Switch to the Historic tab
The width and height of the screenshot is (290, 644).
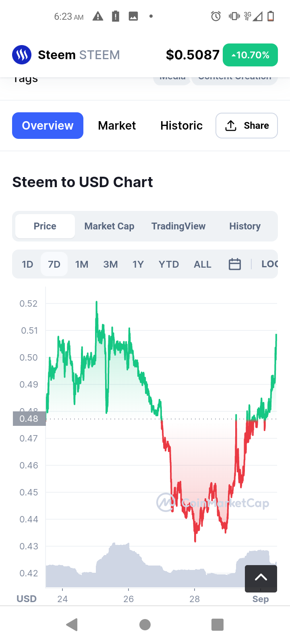181,126
